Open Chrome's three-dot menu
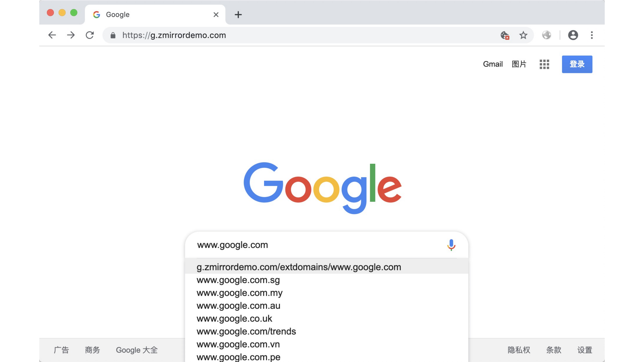This screenshot has width=644, height=362. point(592,35)
